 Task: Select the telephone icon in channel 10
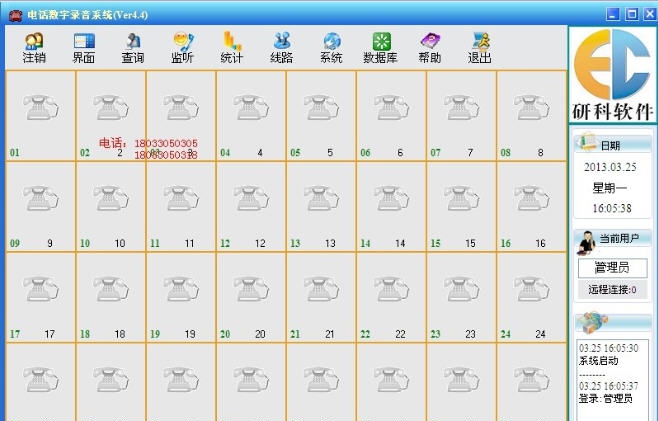click(111, 198)
